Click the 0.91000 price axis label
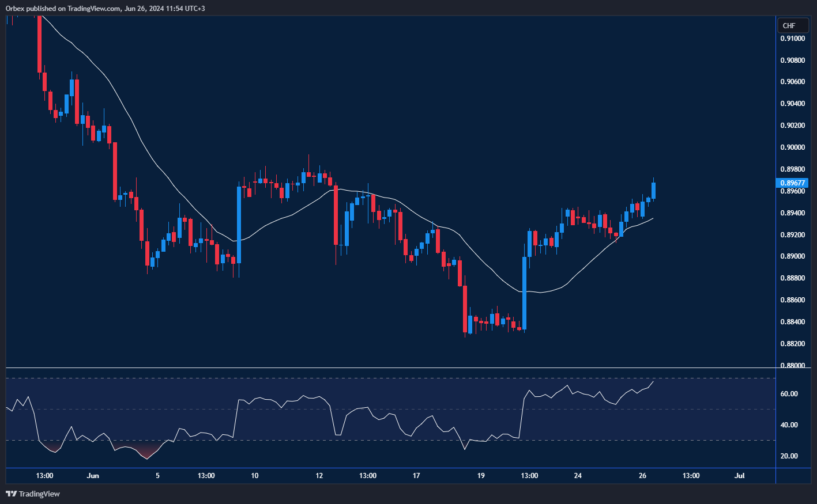 point(792,39)
